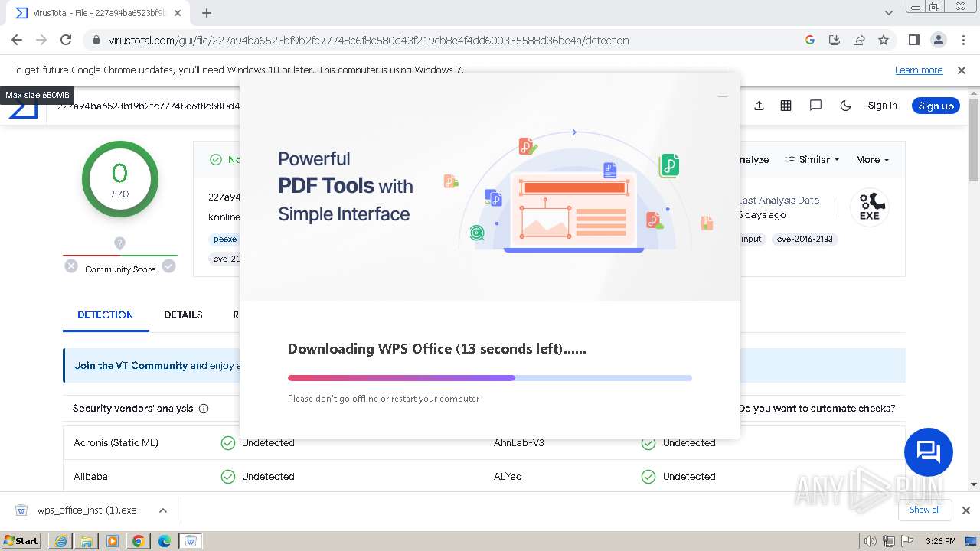Click the Acronis (Static ML) vendor text
Image resolution: width=980 pixels, height=551 pixels.
click(x=116, y=443)
